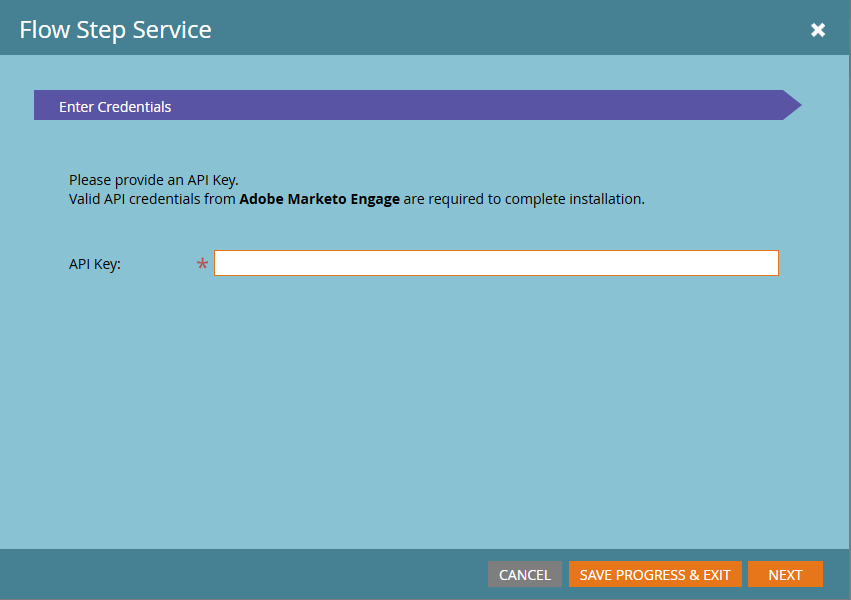Click the bold Adobe Marketo Engage text
Image resolution: width=851 pixels, height=600 pixels.
click(x=319, y=199)
